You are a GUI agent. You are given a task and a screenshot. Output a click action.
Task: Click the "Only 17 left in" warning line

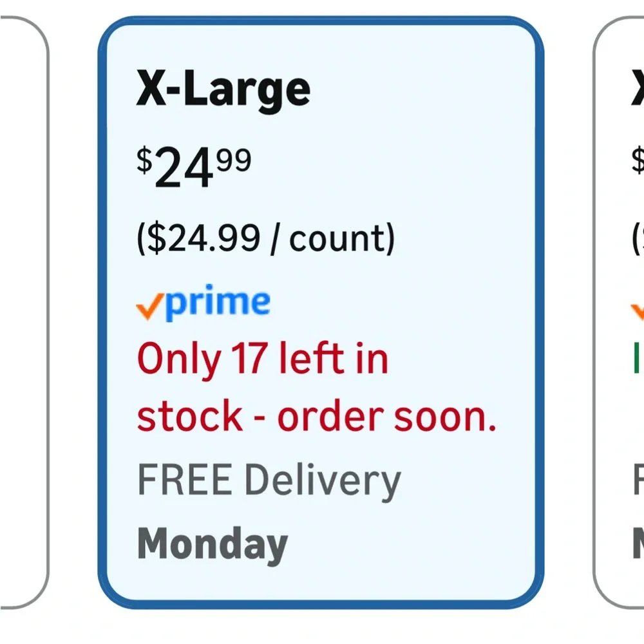pyautogui.click(x=263, y=359)
